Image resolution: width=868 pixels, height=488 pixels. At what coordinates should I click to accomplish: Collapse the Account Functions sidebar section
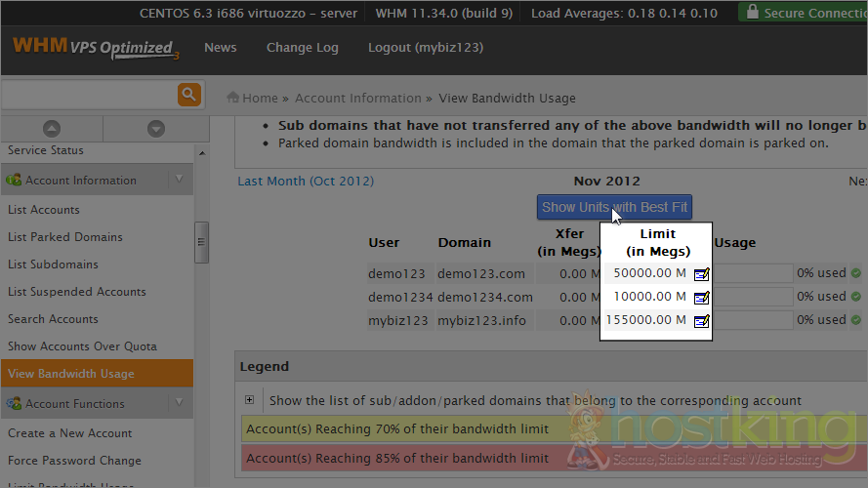coord(179,403)
